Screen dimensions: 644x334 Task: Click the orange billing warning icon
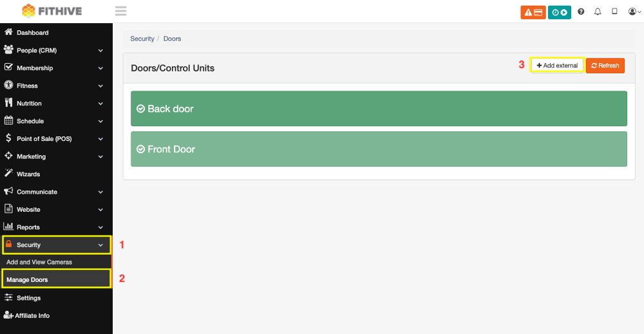[x=533, y=12]
